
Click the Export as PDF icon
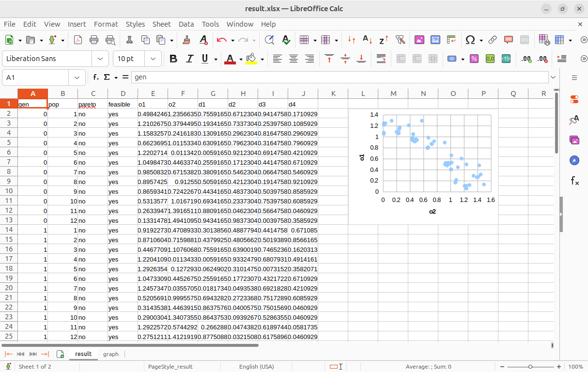point(78,40)
